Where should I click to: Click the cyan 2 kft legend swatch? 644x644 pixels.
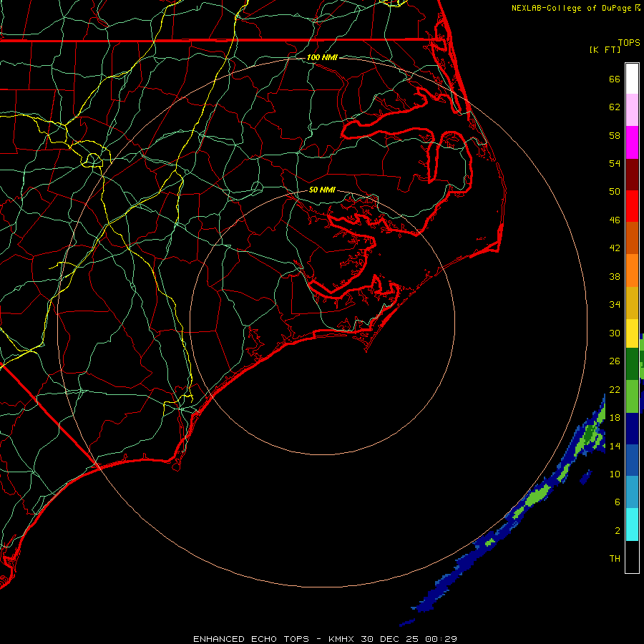coord(632,524)
